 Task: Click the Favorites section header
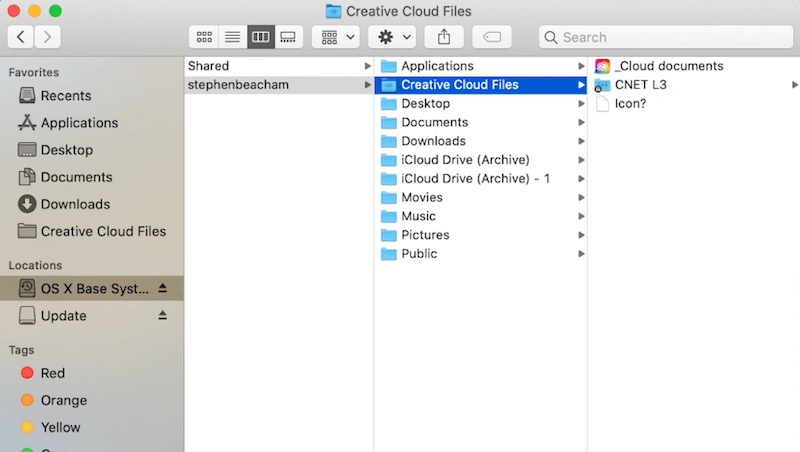(34, 72)
